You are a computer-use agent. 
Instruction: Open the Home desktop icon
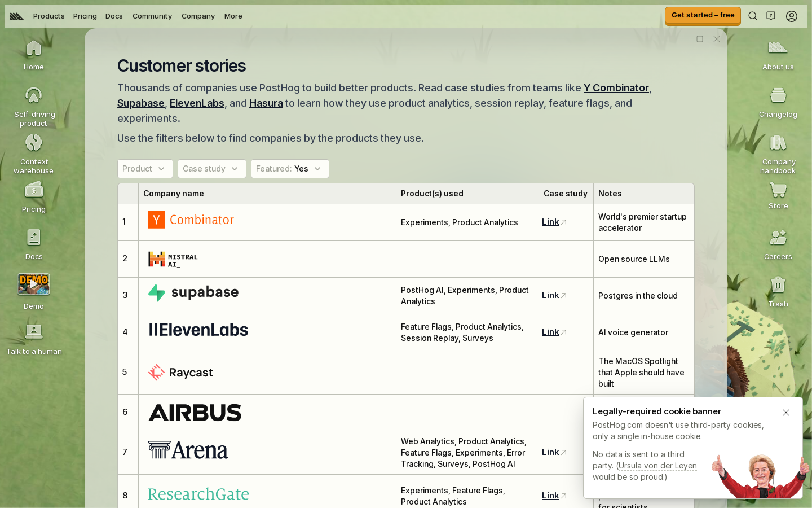point(34,55)
